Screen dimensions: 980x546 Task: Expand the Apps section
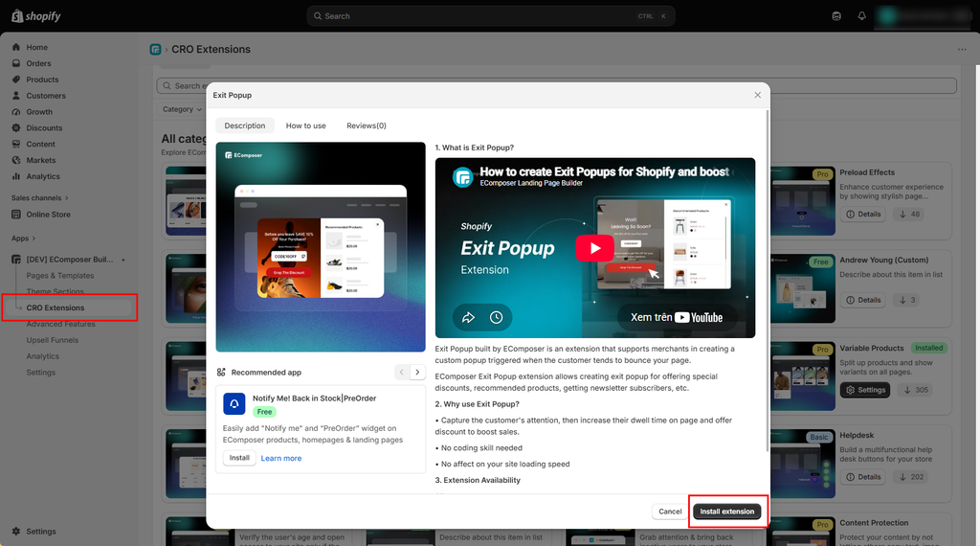point(24,239)
